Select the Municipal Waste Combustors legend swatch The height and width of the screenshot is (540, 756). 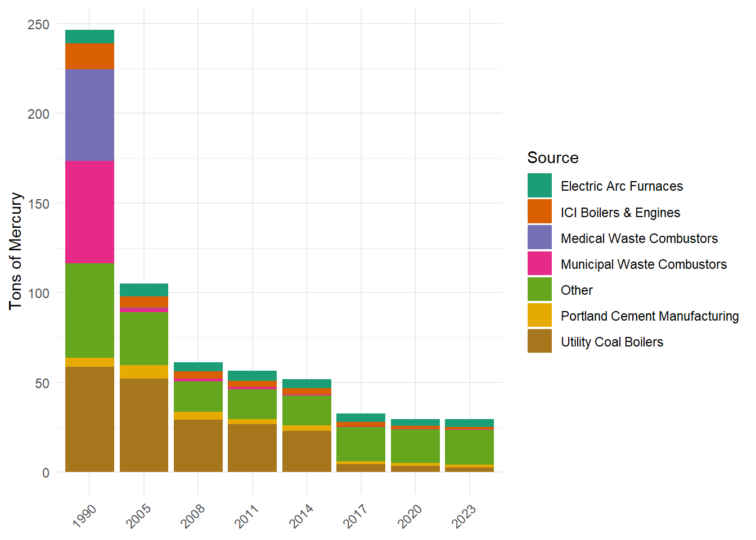point(539,263)
